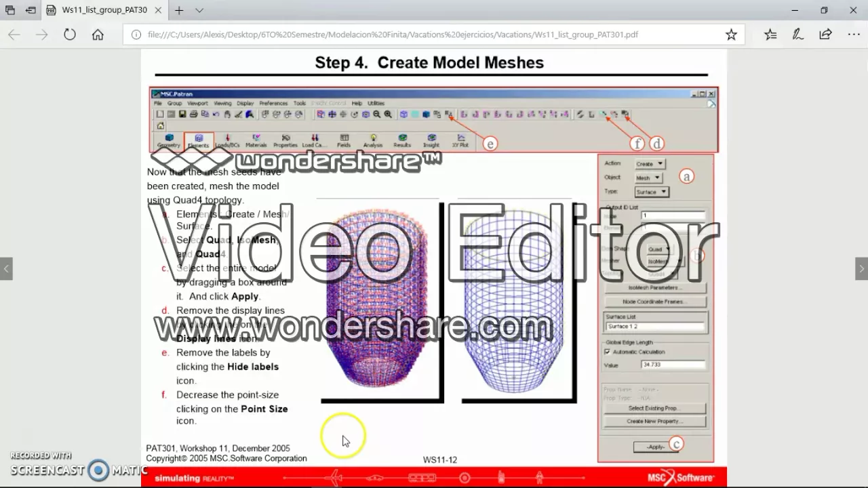Click the Display lines icon marked d
This screenshot has height=488, width=868.
(625, 114)
